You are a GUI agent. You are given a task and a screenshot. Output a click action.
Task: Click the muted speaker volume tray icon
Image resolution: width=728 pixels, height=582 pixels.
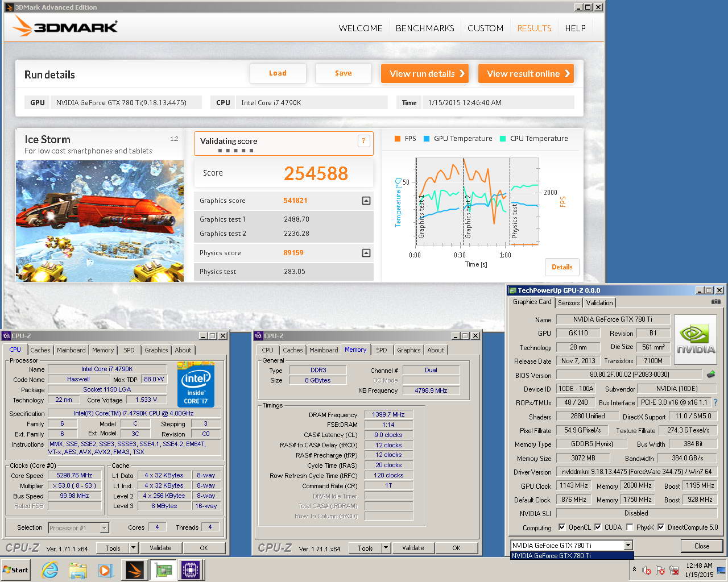pos(647,570)
